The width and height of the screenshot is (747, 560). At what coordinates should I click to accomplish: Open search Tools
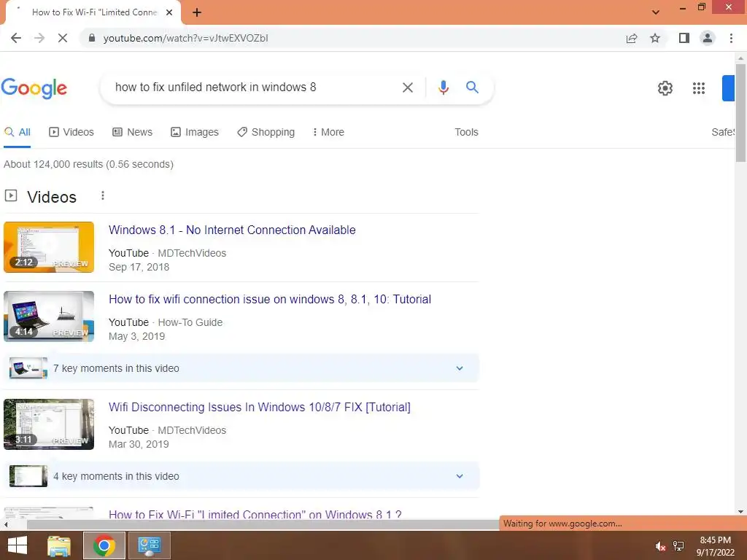tap(466, 133)
